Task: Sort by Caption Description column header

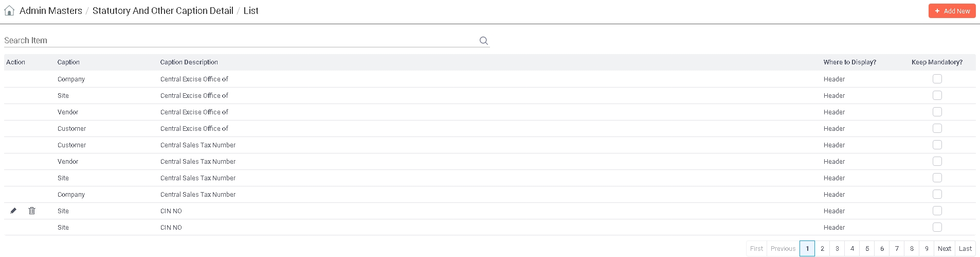Action: click(189, 62)
